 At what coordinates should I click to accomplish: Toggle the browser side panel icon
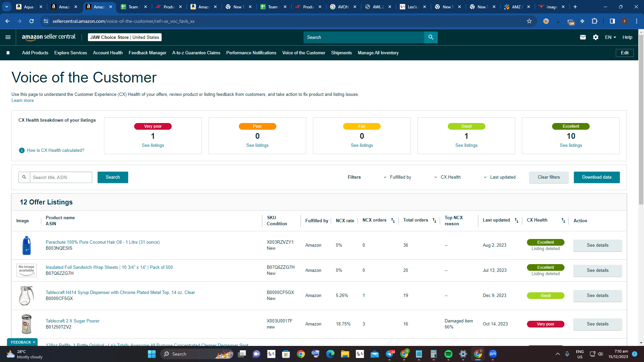pyautogui.click(x=612, y=21)
